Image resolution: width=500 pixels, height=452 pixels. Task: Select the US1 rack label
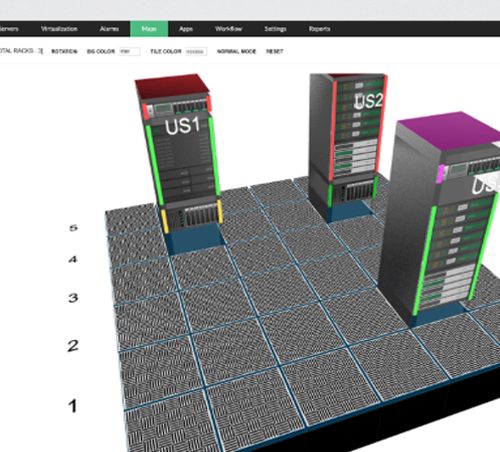(x=182, y=126)
